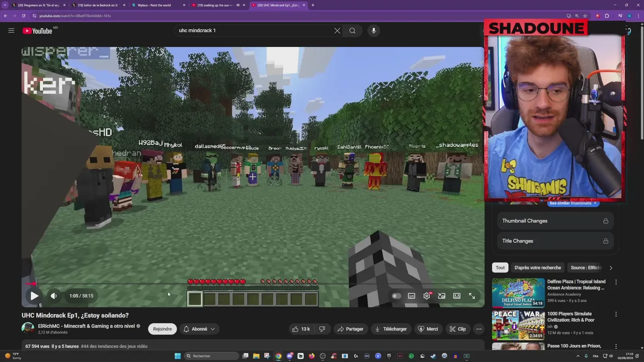
Task: Mute the video with the speaker icon
Action: (53, 296)
